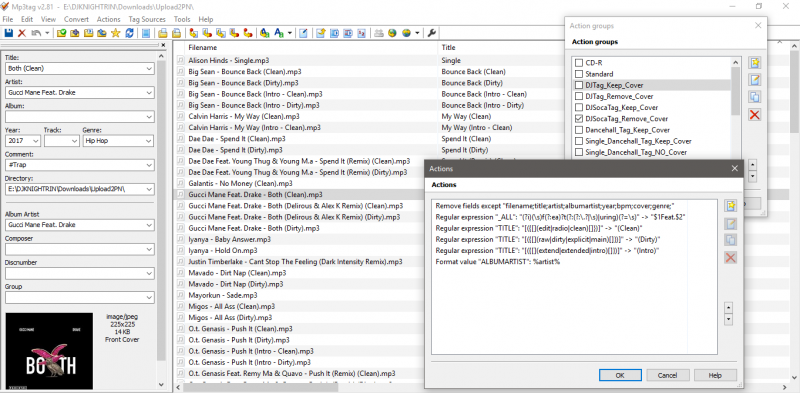Enable the DJTag_Remove_Cover checkbox
The width and height of the screenshot is (800, 393).
point(579,96)
